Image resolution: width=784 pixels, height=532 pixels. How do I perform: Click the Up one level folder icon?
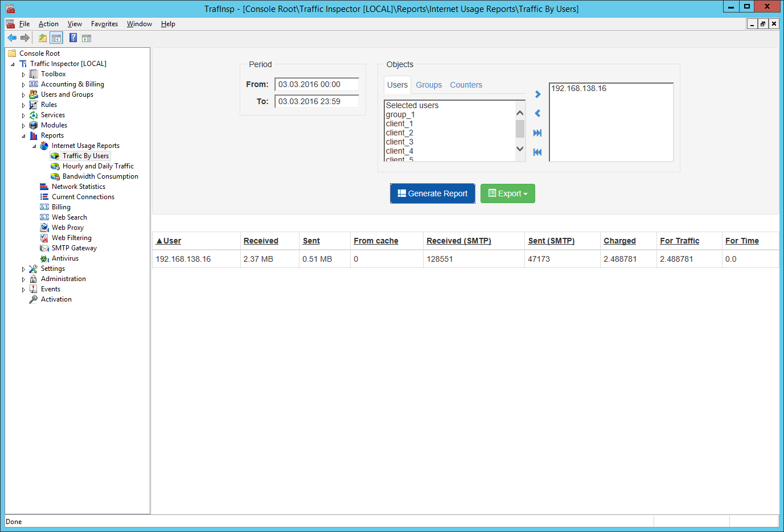(x=43, y=38)
